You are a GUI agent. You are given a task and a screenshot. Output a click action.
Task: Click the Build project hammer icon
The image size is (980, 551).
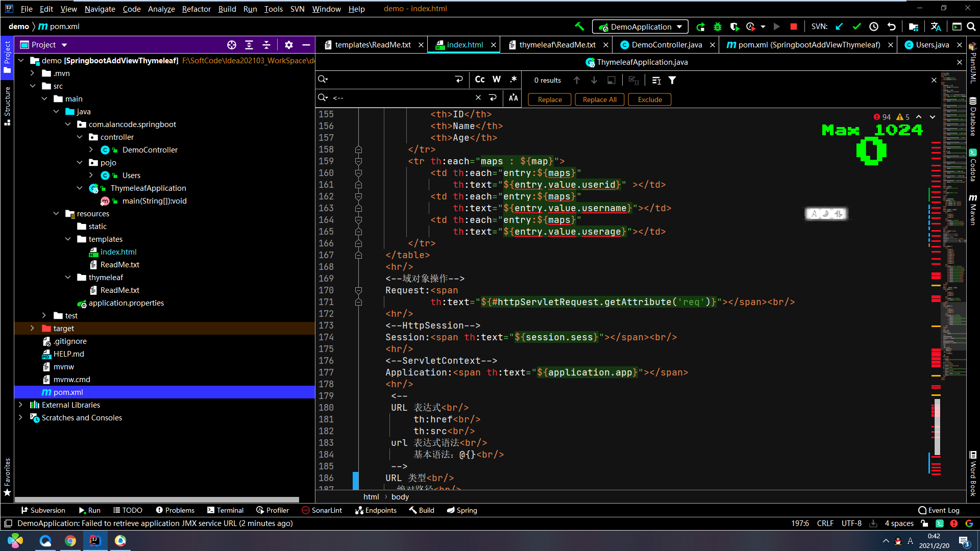click(579, 27)
